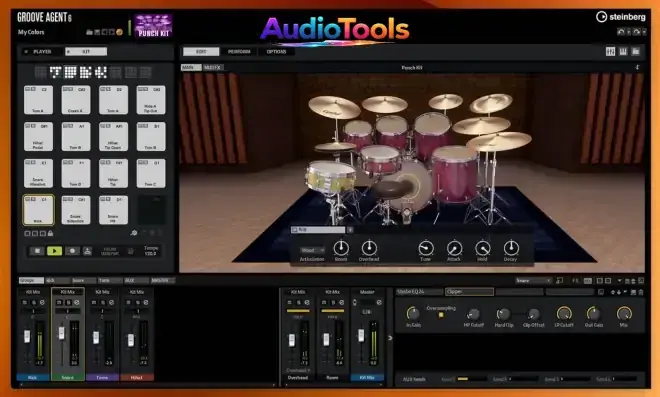Select the third pad bank group

tap(70, 72)
